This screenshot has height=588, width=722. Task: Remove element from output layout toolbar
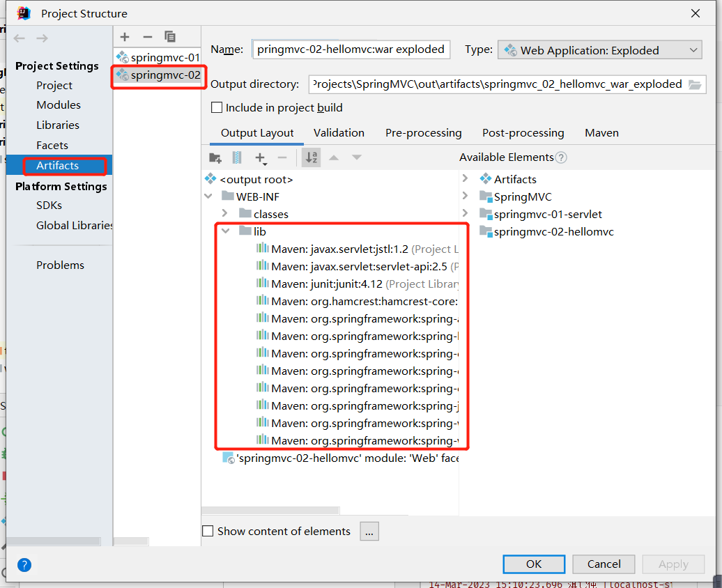pyautogui.click(x=282, y=158)
